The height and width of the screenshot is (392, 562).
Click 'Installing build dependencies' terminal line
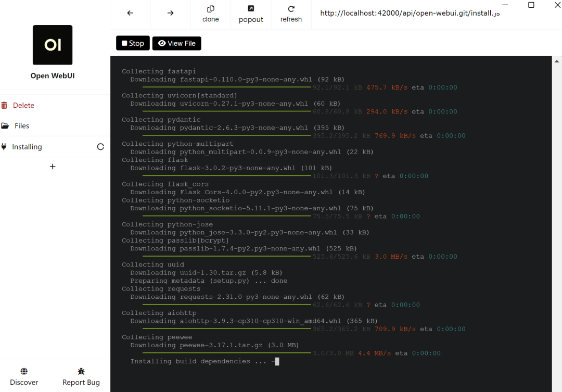[198, 361]
